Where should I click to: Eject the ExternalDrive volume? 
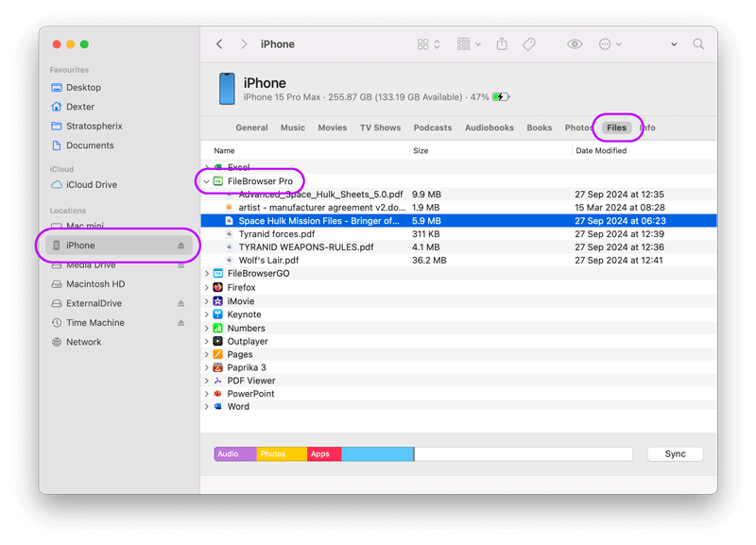(x=181, y=304)
